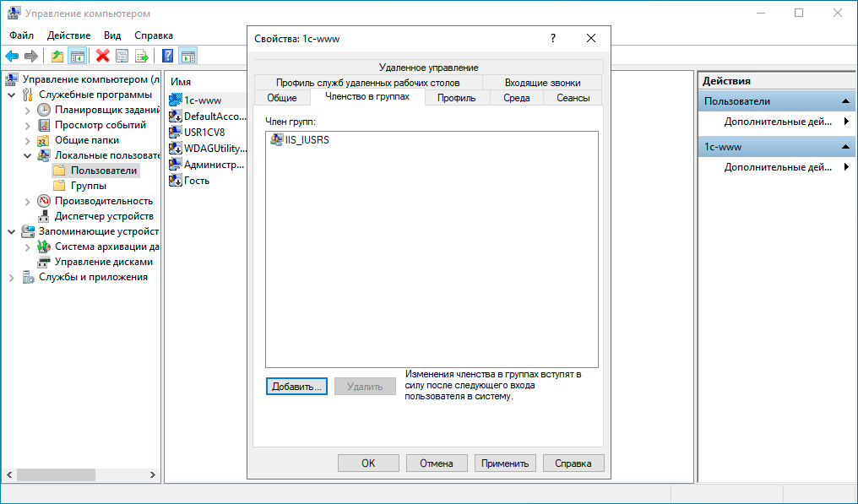Viewport: 858px width, 504px height.
Task: Open the Вид menu
Action: click(112, 35)
